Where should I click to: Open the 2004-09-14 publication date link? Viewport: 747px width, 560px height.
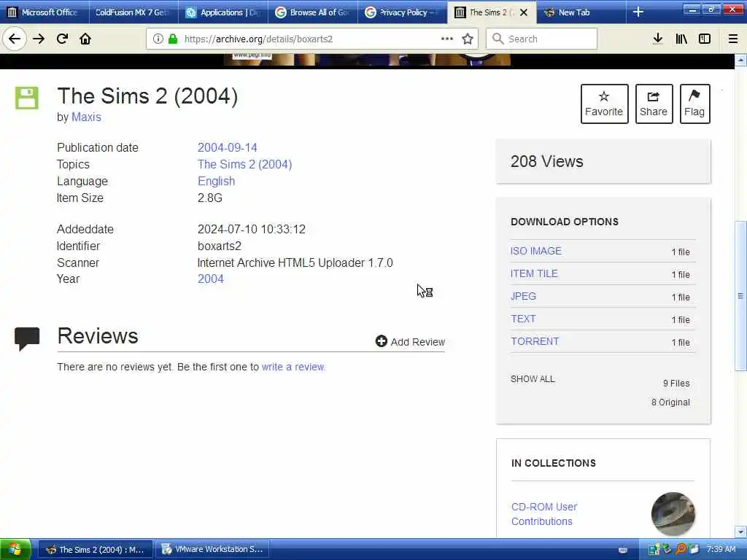pyautogui.click(x=228, y=147)
